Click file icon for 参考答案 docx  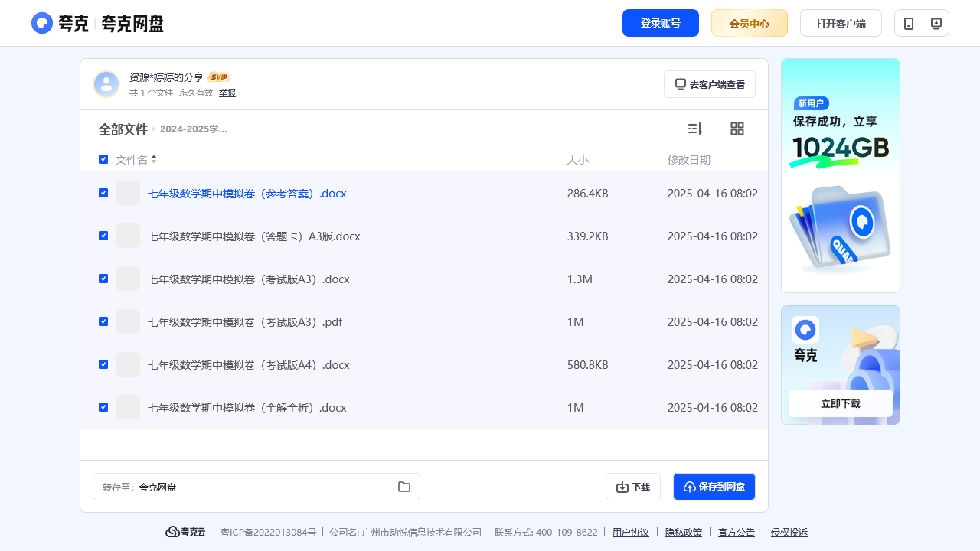point(128,193)
